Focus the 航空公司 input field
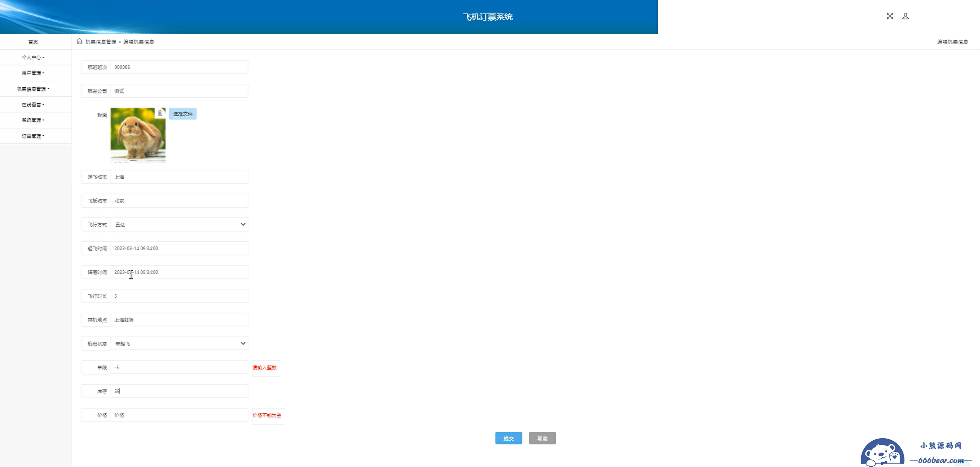 [180, 91]
